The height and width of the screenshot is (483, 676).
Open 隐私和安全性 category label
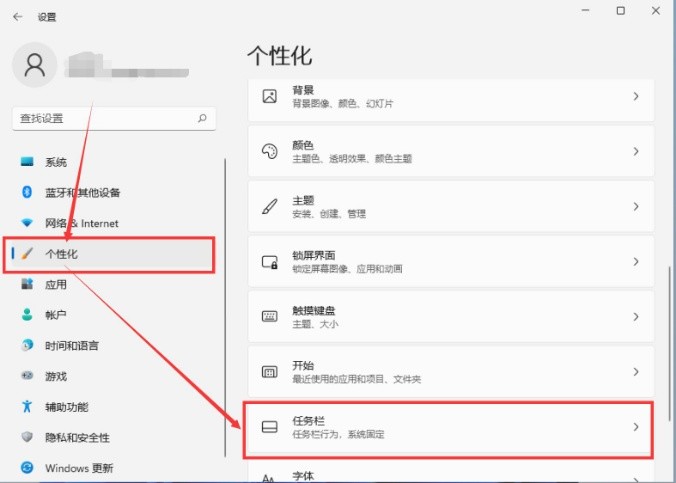coord(77,437)
